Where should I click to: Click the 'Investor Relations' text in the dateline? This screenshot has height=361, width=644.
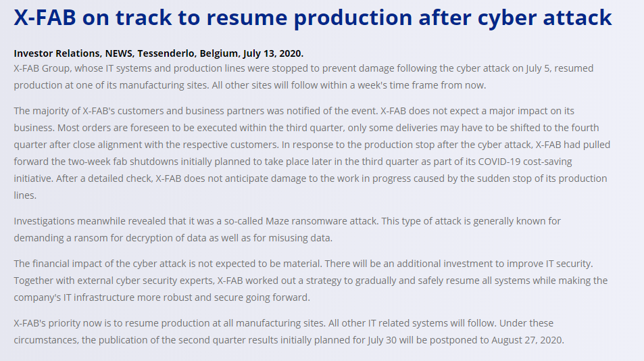tap(57, 53)
